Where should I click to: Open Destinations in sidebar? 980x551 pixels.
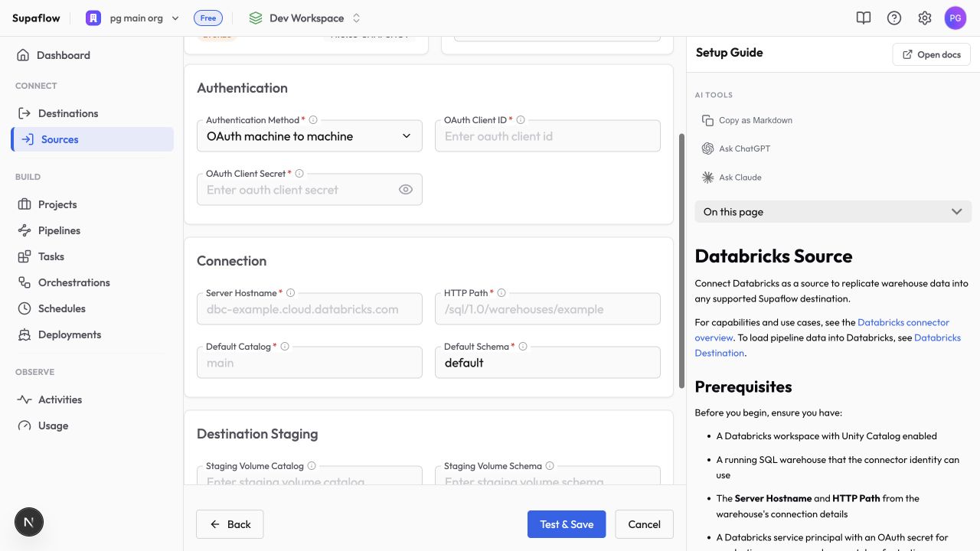point(92,113)
